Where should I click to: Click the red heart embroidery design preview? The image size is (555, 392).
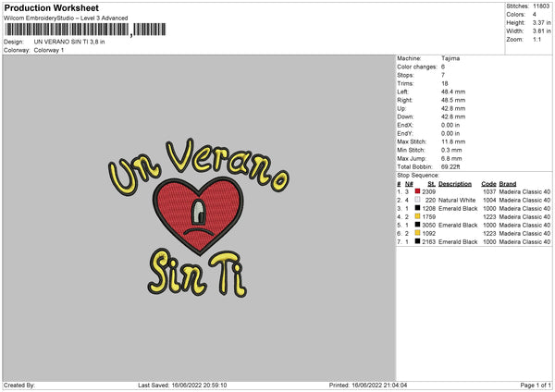(199, 217)
